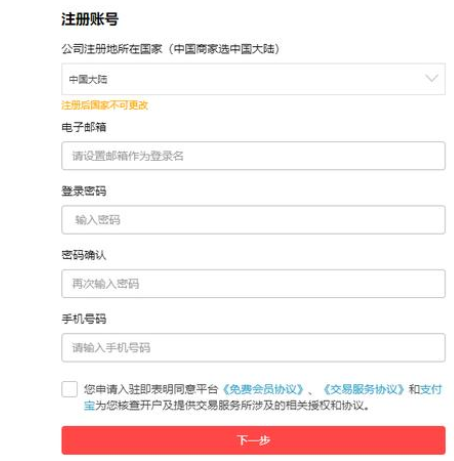Select the 登录密码 field label

click(x=84, y=191)
